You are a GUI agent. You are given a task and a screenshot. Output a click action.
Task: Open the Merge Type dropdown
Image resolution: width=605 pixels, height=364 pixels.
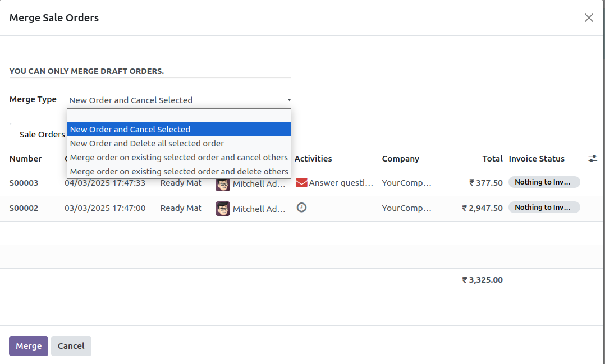click(x=288, y=99)
